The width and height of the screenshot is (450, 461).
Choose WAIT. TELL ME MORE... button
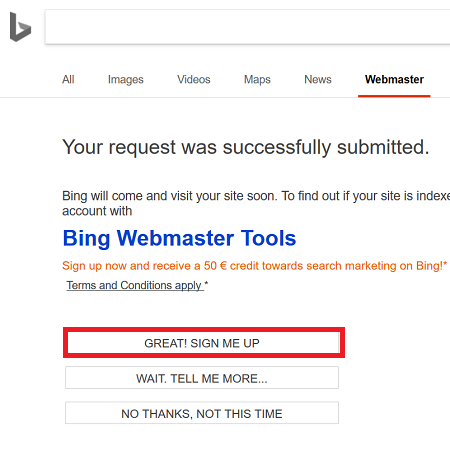[x=202, y=378]
